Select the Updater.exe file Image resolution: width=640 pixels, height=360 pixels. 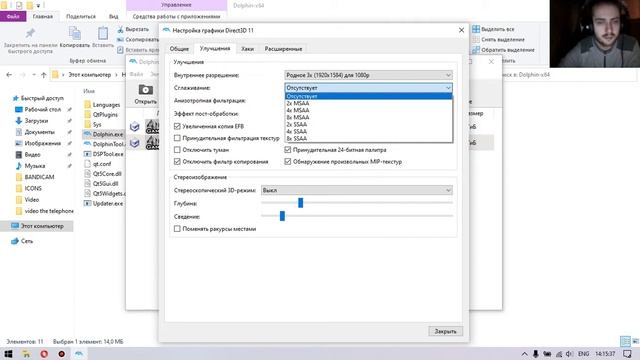coord(104,203)
